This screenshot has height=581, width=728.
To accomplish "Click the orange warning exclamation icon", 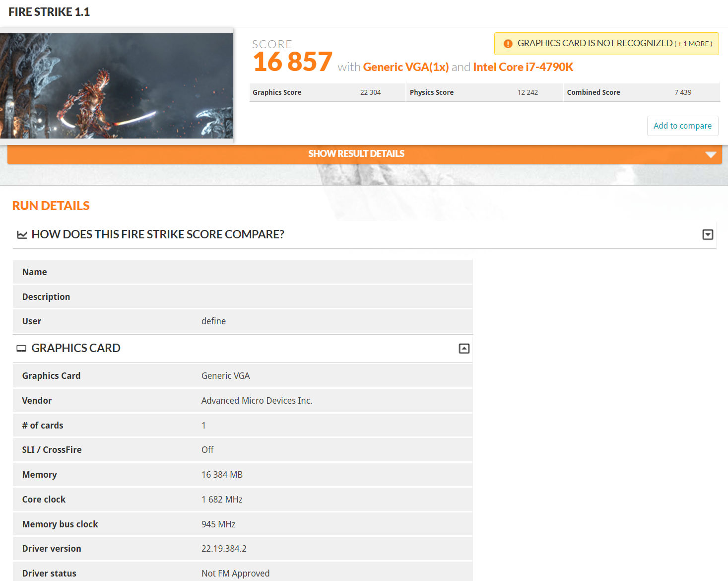I will 508,44.
